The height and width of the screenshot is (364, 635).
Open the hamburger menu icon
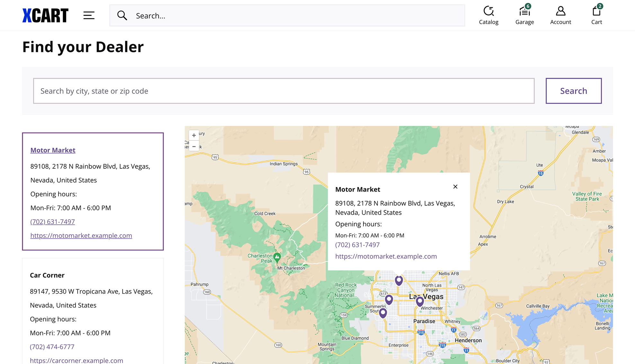coord(89,15)
